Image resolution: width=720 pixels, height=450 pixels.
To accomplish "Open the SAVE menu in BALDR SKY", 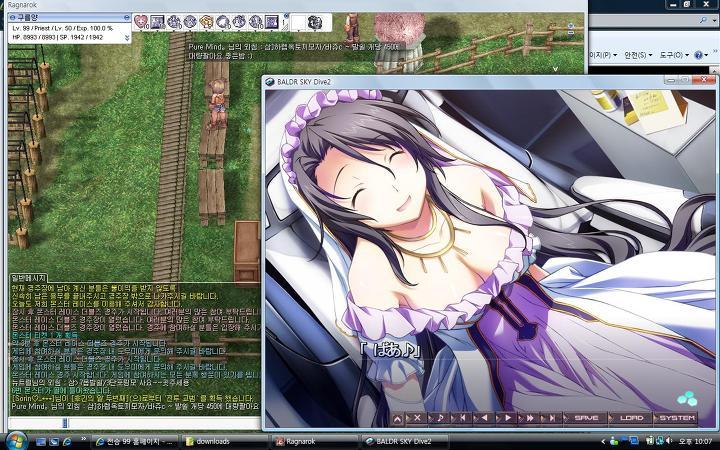I will point(586,418).
